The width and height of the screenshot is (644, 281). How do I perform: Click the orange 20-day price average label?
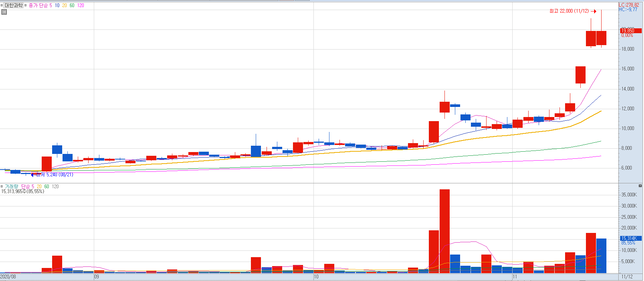click(x=64, y=5)
